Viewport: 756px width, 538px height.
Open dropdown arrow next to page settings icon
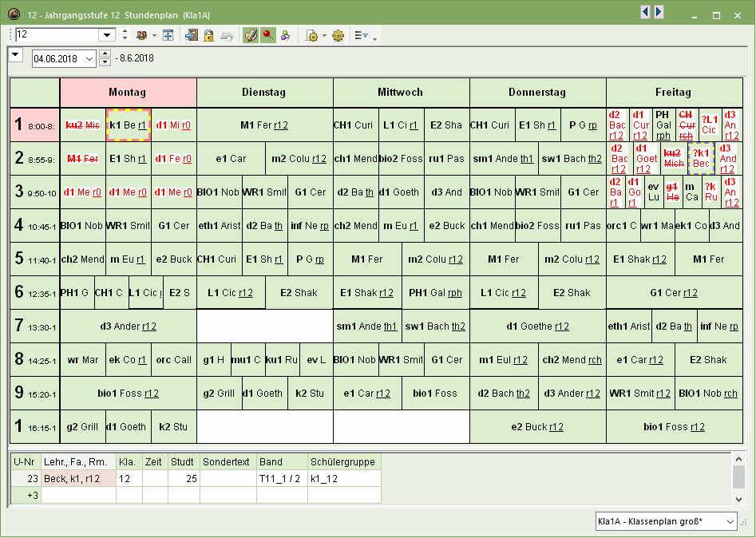324,36
